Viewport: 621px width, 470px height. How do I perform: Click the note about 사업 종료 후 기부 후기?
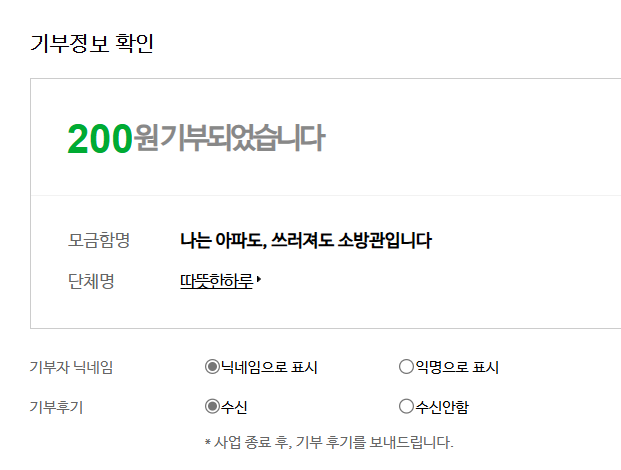pos(328,441)
